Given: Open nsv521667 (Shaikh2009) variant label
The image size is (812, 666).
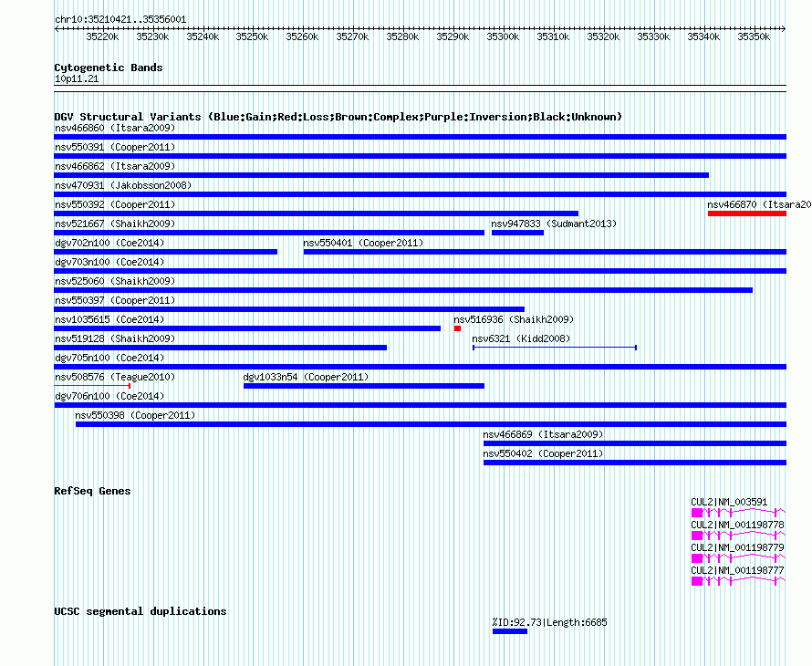Looking at the screenshot, I should click(115, 224).
